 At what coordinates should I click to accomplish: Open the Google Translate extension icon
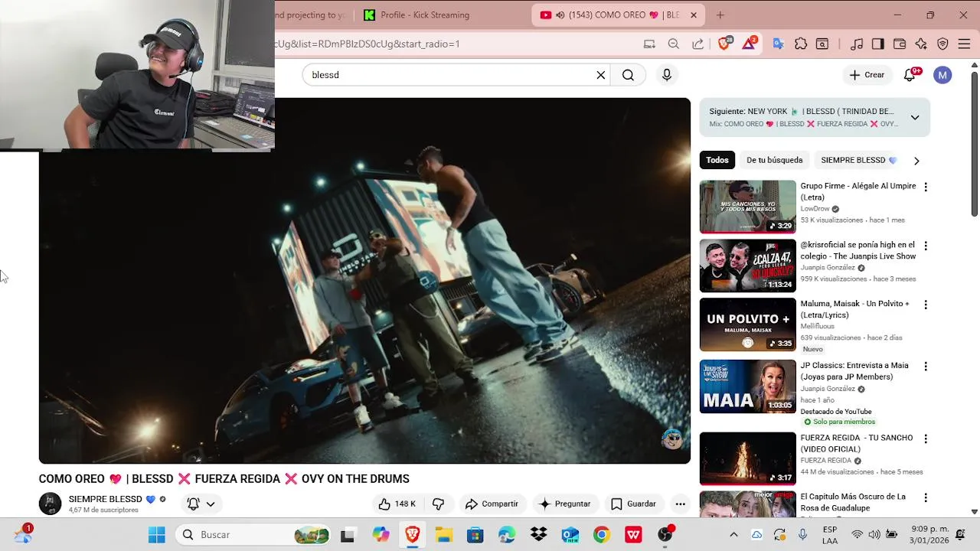click(779, 44)
